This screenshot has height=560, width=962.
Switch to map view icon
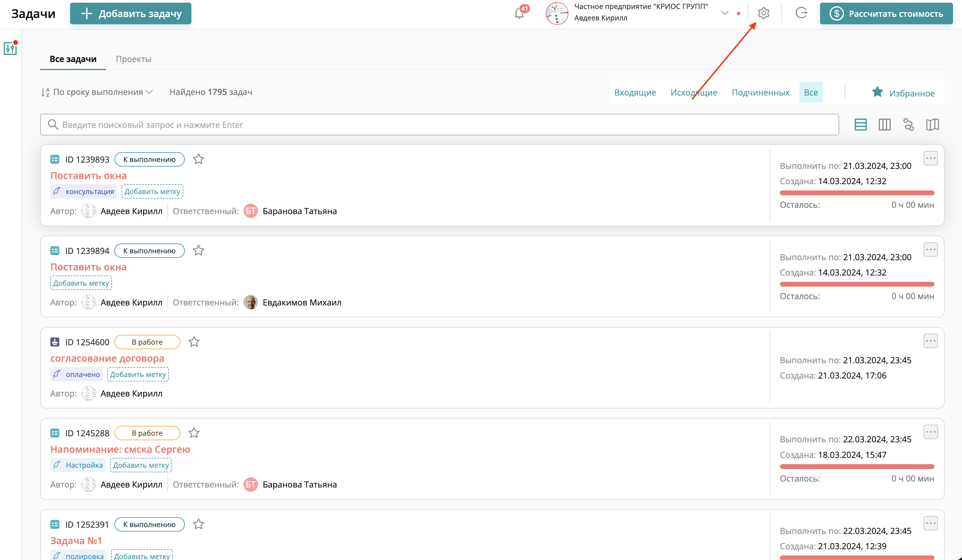pos(932,125)
